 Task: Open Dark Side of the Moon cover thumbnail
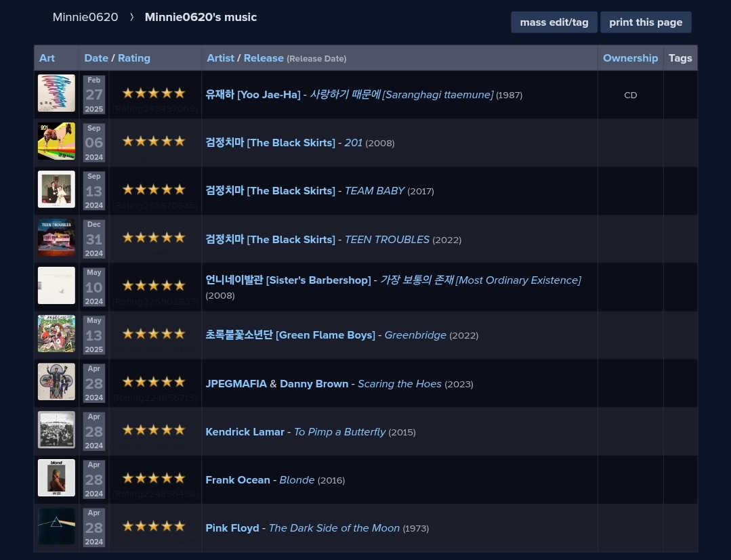(x=56, y=526)
